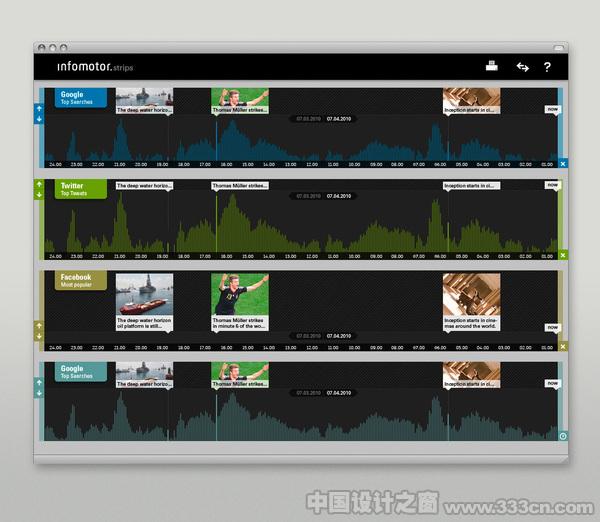Move the teal Google strip up with its up arrow
The height and width of the screenshot is (522, 600).
coord(39,382)
